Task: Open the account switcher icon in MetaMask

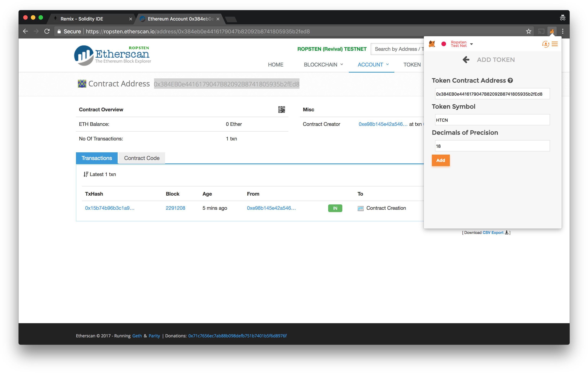Action: tap(545, 44)
